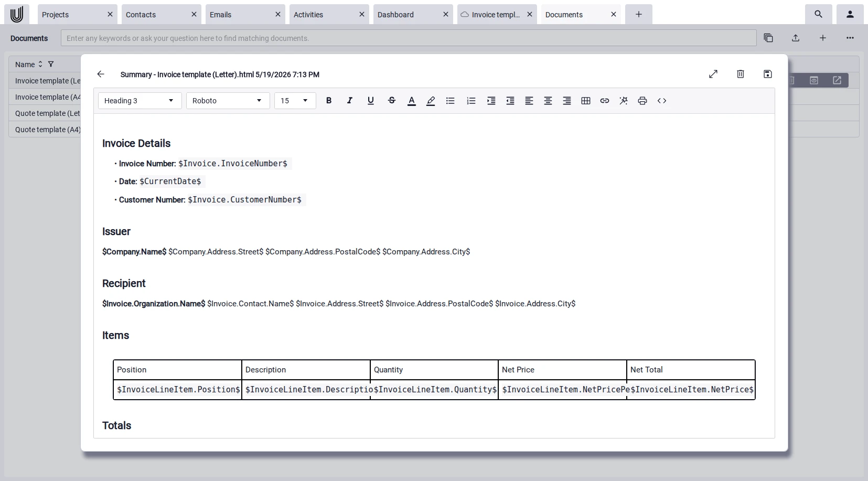Toggle bold formatting in editor toolbar
Screen dimensions: 868x481
click(x=329, y=101)
